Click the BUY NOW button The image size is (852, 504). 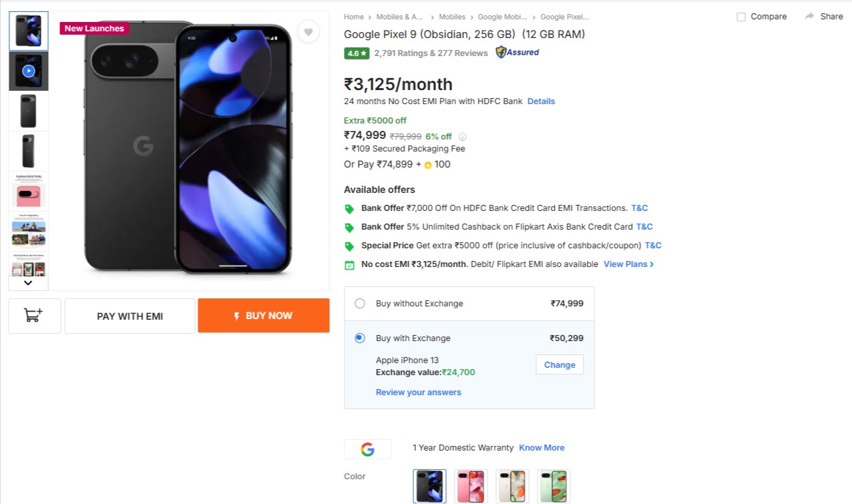tap(264, 316)
